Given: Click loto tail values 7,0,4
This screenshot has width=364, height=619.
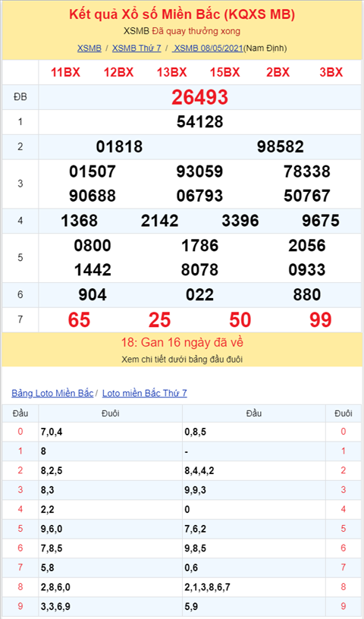Looking at the screenshot, I should pyautogui.click(x=52, y=432).
